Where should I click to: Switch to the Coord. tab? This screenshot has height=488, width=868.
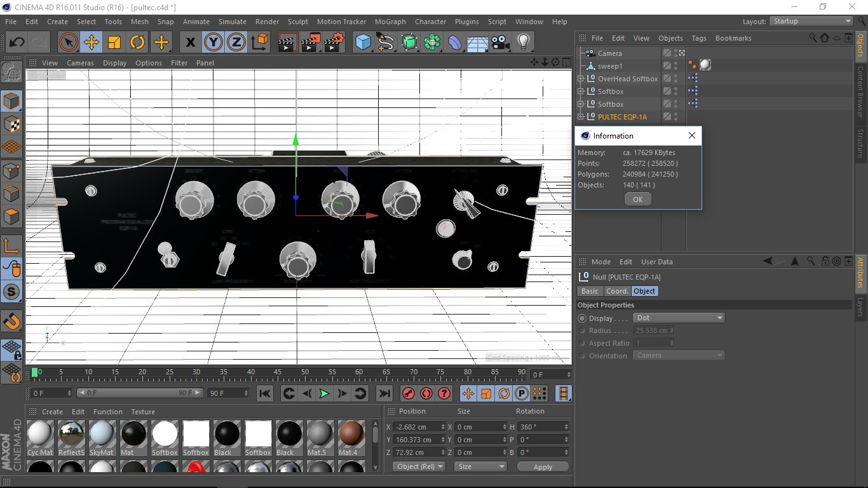pyautogui.click(x=617, y=291)
